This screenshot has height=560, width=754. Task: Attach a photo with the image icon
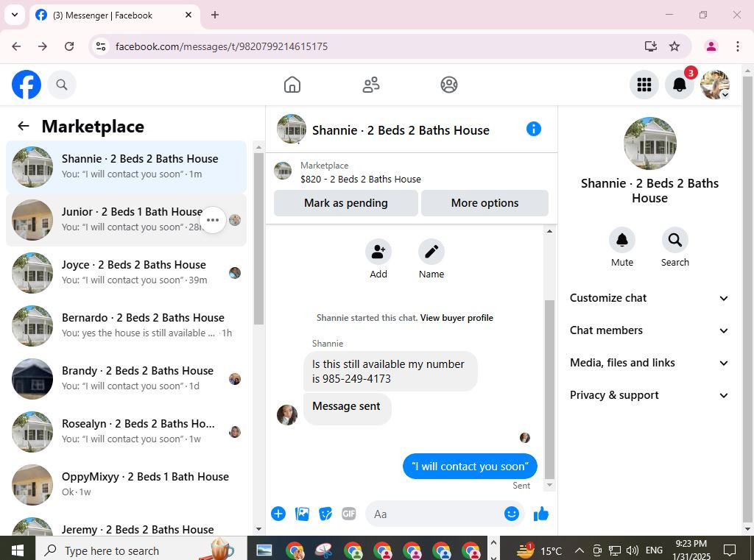click(302, 514)
